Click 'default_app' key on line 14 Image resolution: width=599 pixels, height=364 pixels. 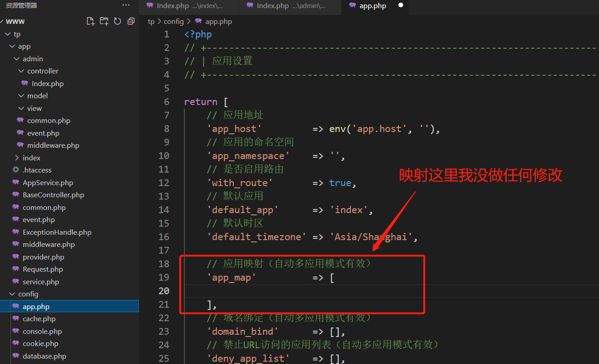click(243, 209)
